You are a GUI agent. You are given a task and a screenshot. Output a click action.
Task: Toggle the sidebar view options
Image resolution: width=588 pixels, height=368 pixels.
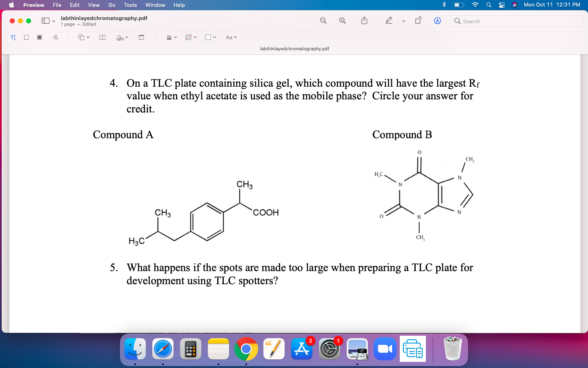[47, 20]
